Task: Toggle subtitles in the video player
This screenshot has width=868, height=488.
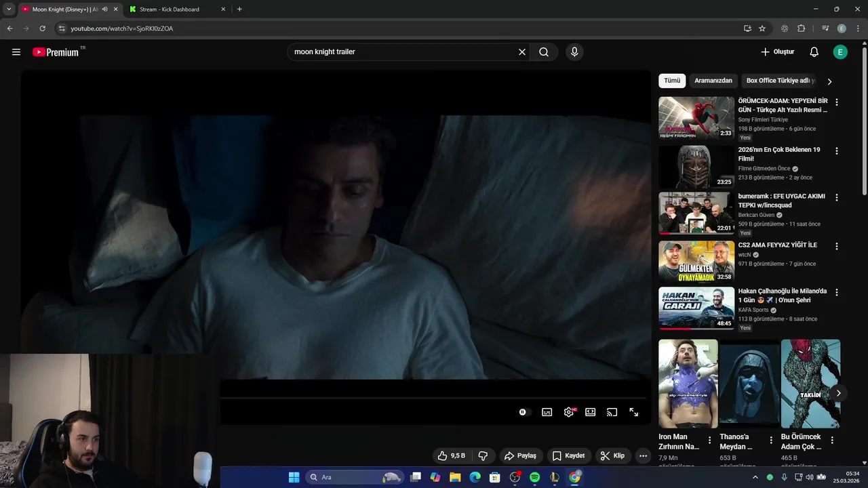Action: click(x=547, y=412)
